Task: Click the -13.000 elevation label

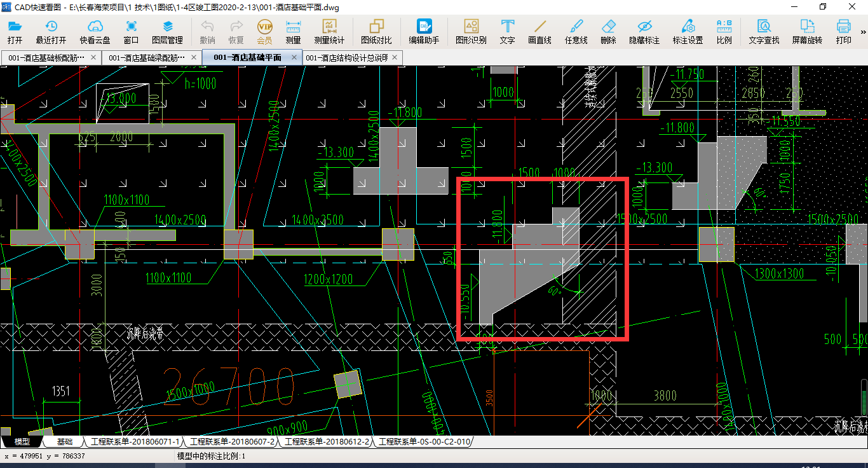Action: 118,98
